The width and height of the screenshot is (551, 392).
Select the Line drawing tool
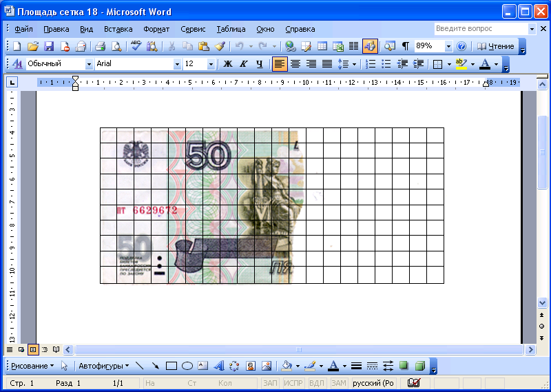coord(140,366)
